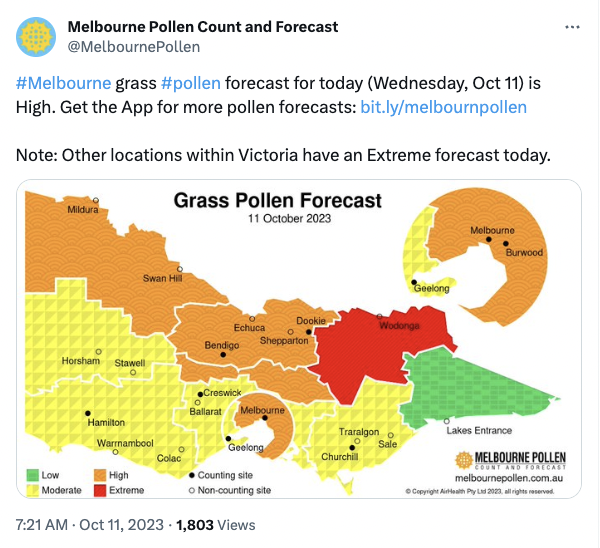The width and height of the screenshot is (600, 548).
Task: Click the red Extreme legend swatch
Action: coord(100,491)
